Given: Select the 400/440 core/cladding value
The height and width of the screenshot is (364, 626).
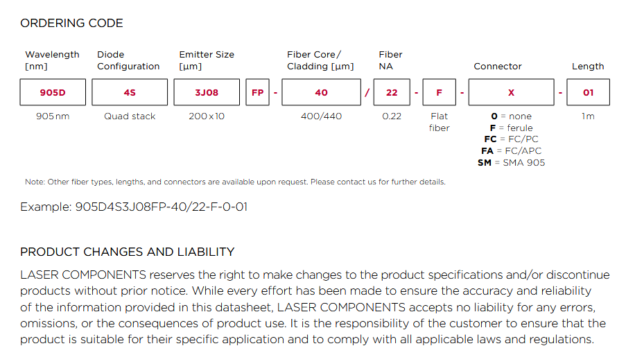Looking at the screenshot, I should (x=321, y=116).
